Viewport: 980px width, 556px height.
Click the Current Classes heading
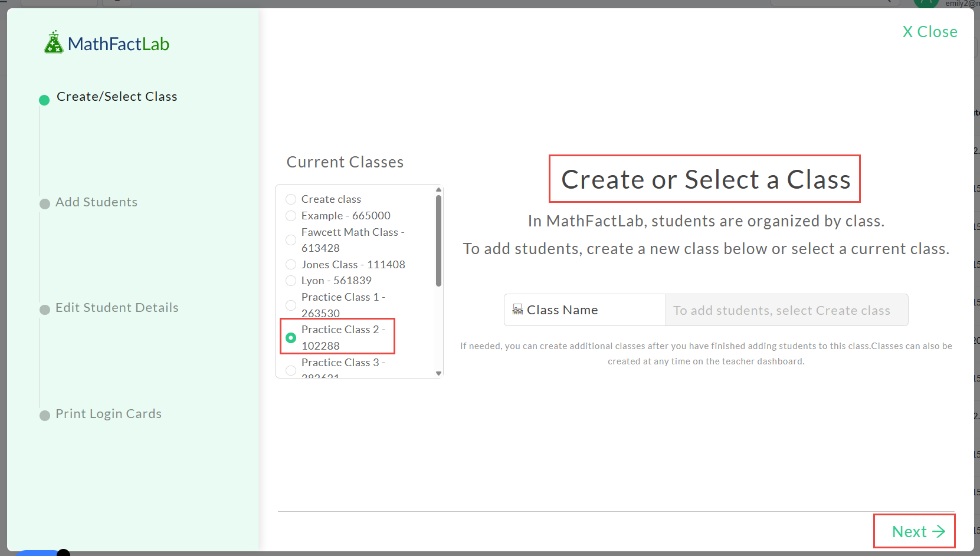[x=345, y=162]
